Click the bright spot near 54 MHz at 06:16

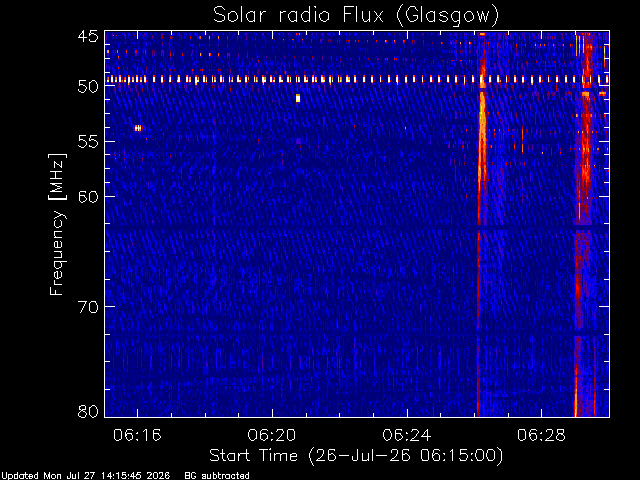tap(138, 128)
